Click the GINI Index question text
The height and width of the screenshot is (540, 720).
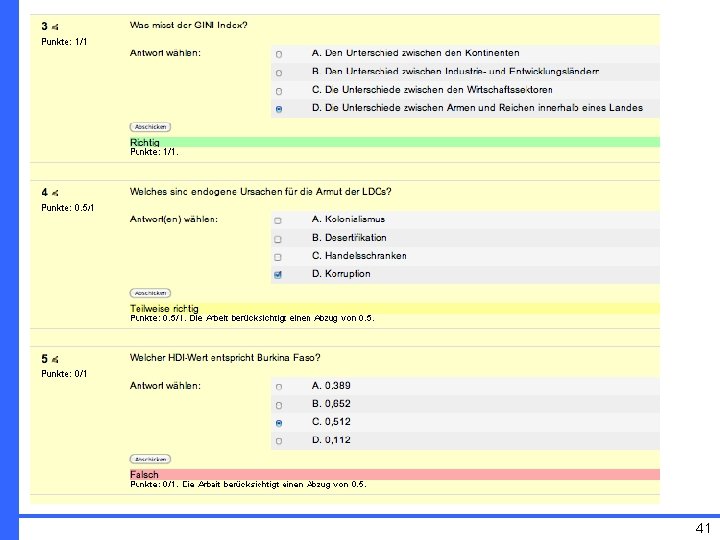[x=188, y=25]
